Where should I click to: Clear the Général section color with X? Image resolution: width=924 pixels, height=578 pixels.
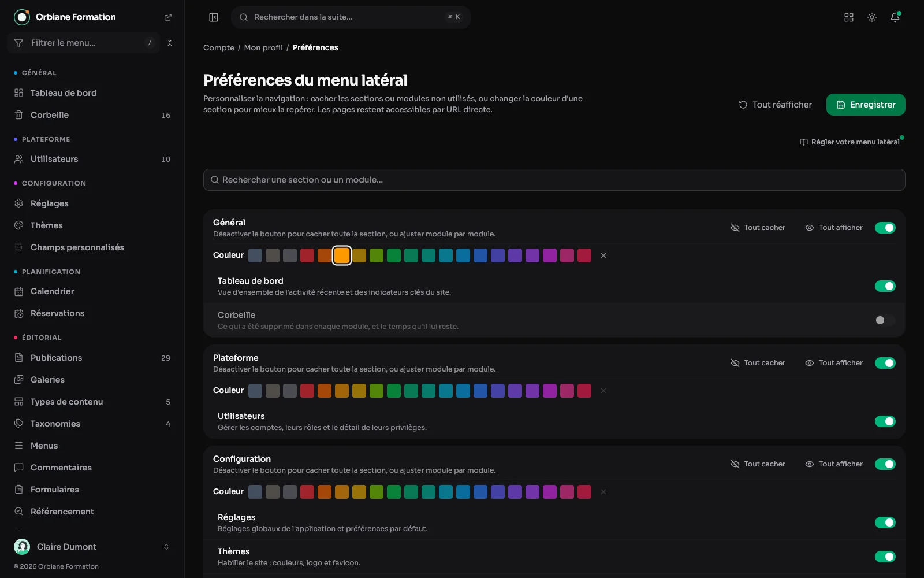coord(603,255)
